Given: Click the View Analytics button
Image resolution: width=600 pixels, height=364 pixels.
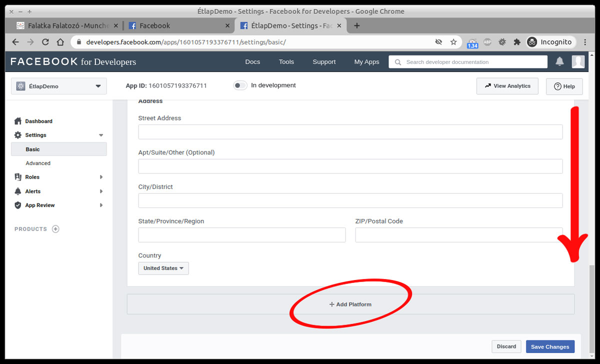Looking at the screenshot, I should point(507,86).
